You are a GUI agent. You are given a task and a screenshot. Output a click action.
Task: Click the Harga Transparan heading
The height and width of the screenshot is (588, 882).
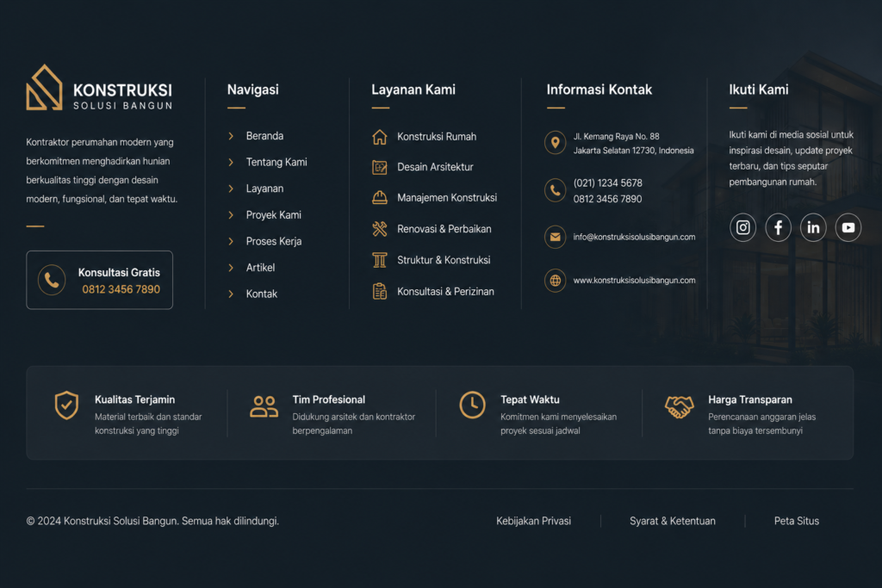(750, 399)
